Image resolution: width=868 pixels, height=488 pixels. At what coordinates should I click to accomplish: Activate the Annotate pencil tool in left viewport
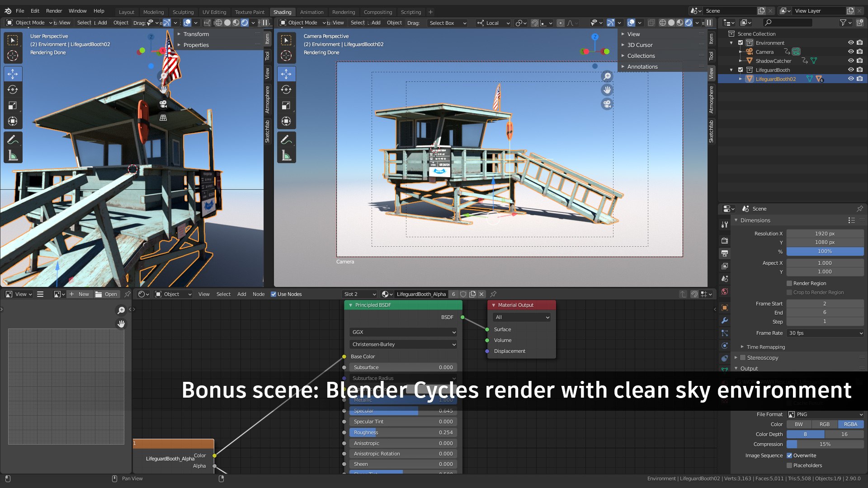(x=13, y=140)
